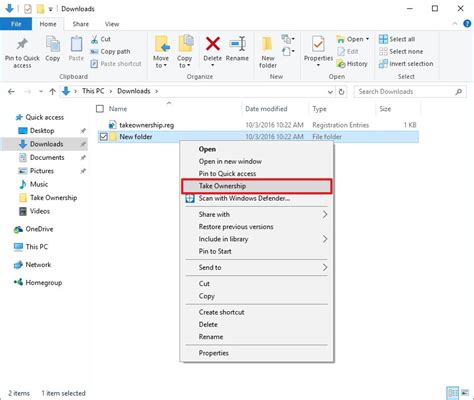Click the red Delete icon in ribbon
Image resolution: width=474 pixels, height=400 pixels.
coord(213,44)
